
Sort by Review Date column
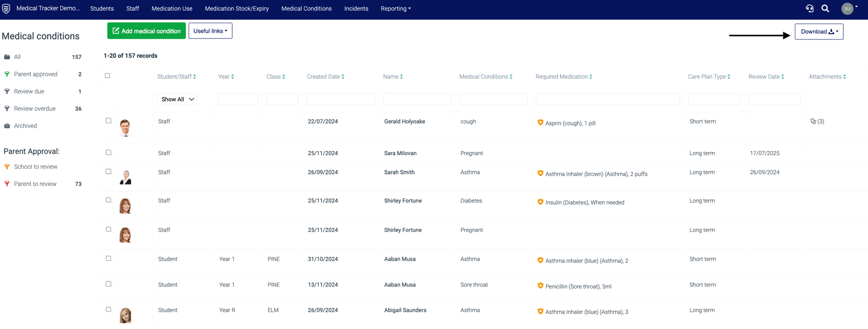pos(783,77)
